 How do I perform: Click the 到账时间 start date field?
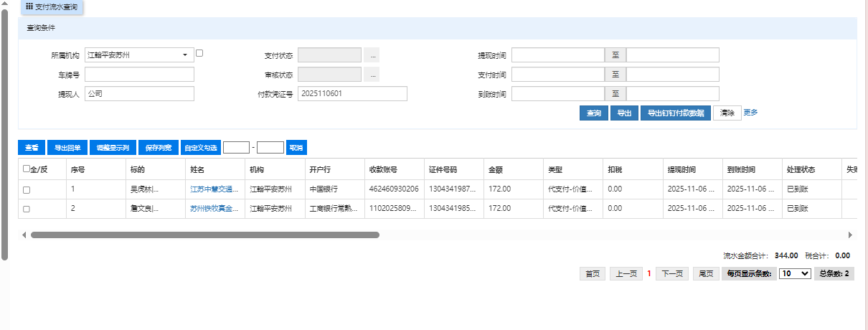tap(558, 93)
